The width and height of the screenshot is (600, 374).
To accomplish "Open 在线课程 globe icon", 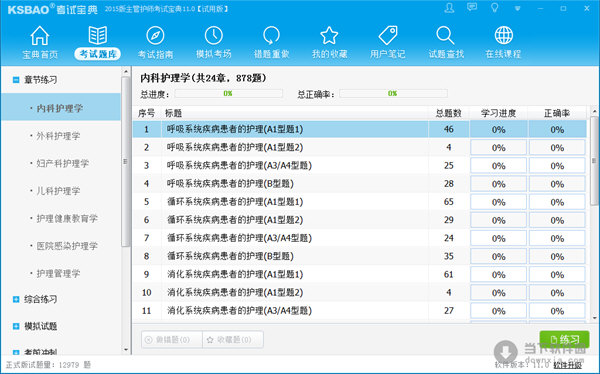I will 504,36.
